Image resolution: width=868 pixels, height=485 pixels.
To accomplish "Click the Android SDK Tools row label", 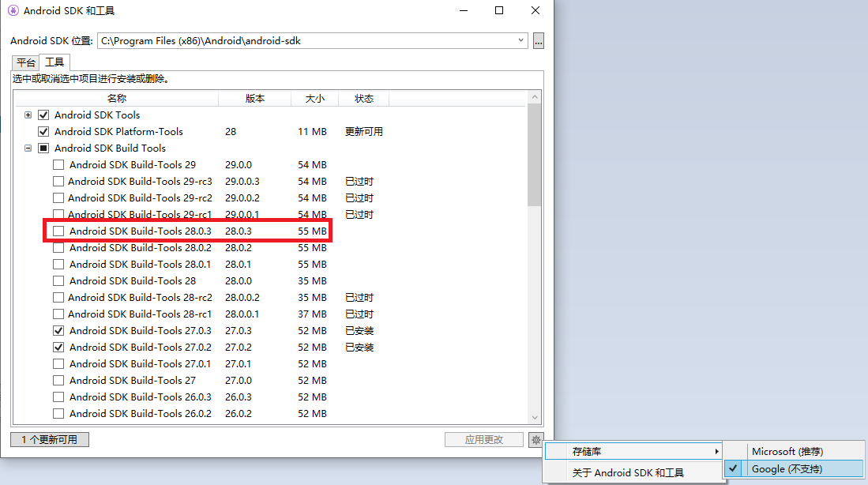I will coord(97,115).
